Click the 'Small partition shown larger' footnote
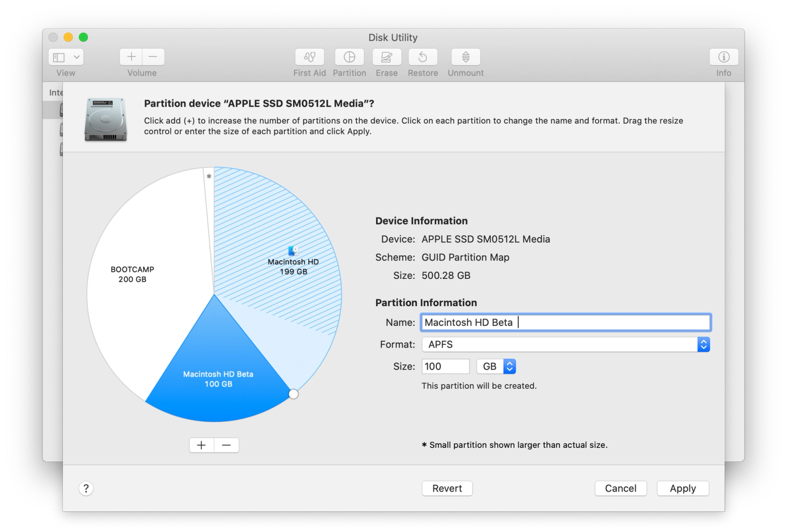This screenshot has height=532, width=787. (x=515, y=445)
